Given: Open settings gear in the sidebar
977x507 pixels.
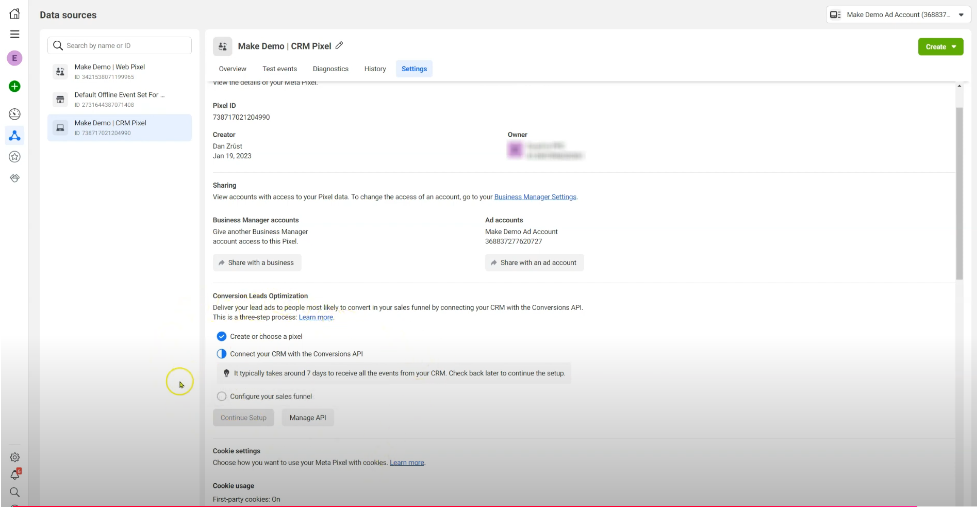Looking at the screenshot, I should (x=14, y=457).
